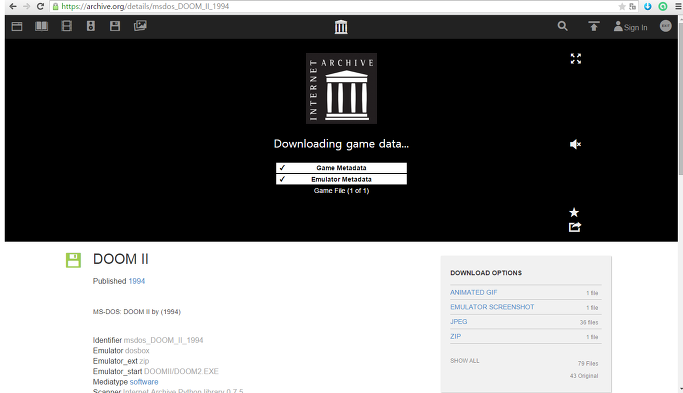683x393 pixels.
Task: Reload the page with the refresh icon
Action: [41, 6]
